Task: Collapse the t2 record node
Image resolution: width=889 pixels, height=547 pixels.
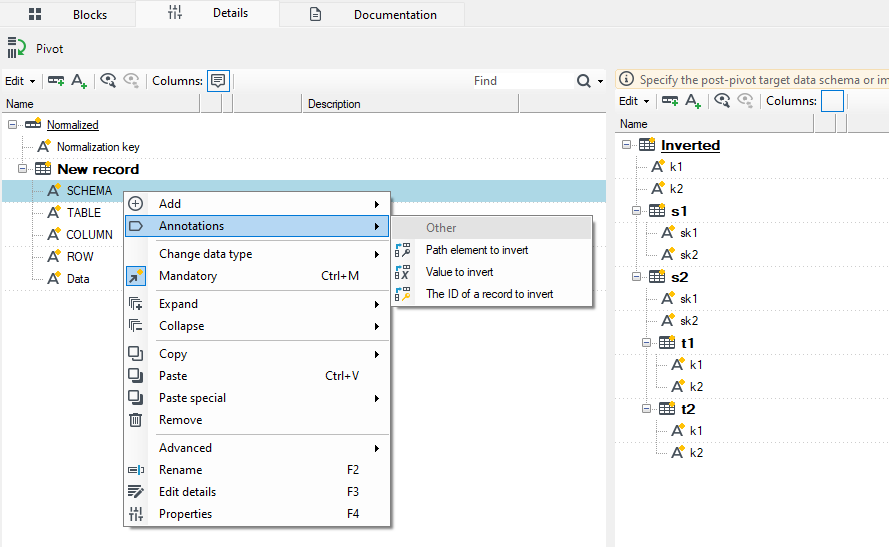Action: coord(646,409)
